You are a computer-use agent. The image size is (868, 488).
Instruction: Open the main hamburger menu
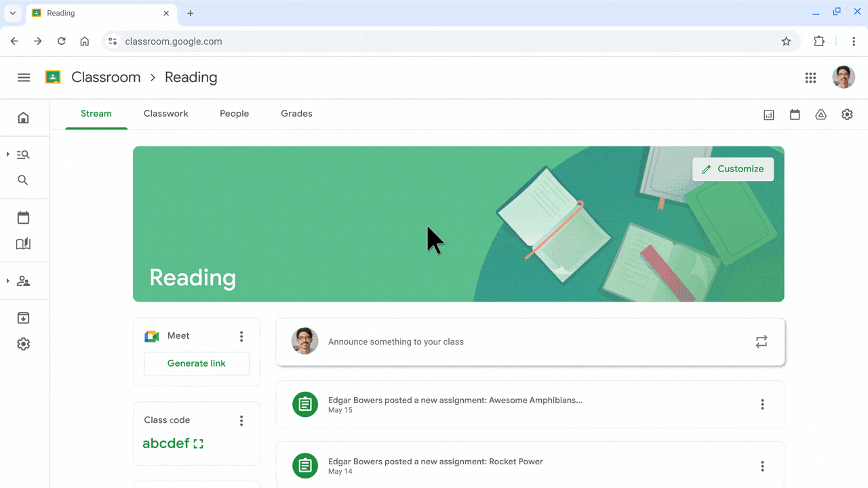click(x=24, y=77)
